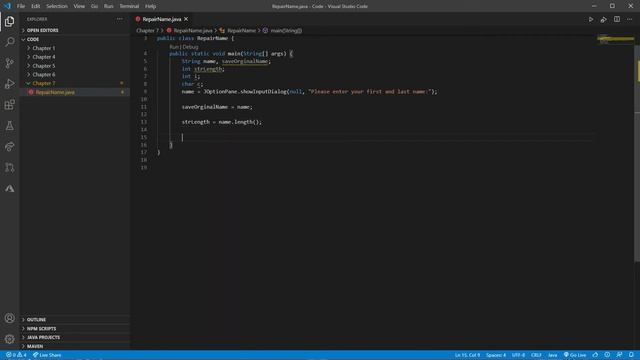Click the VS Code logo in title bar
640x360 pixels.
7,6
